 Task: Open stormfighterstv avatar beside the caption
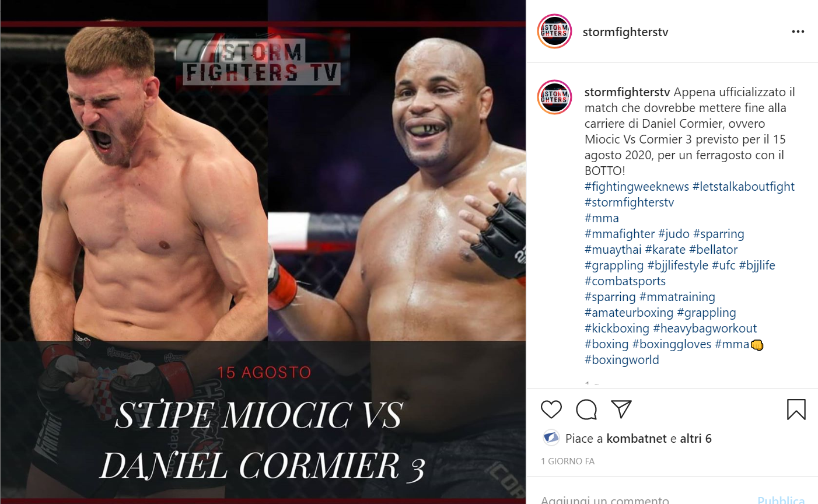click(x=554, y=97)
